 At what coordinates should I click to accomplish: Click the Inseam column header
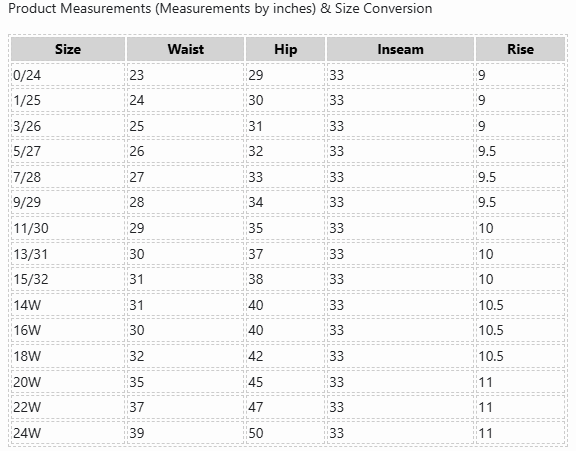click(x=400, y=49)
